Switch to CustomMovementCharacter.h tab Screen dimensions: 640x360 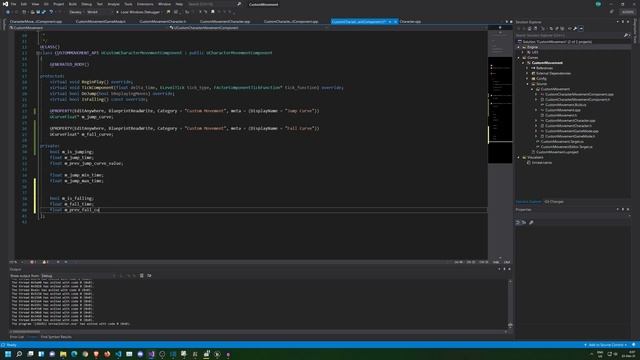pyautogui.click(x=162, y=21)
